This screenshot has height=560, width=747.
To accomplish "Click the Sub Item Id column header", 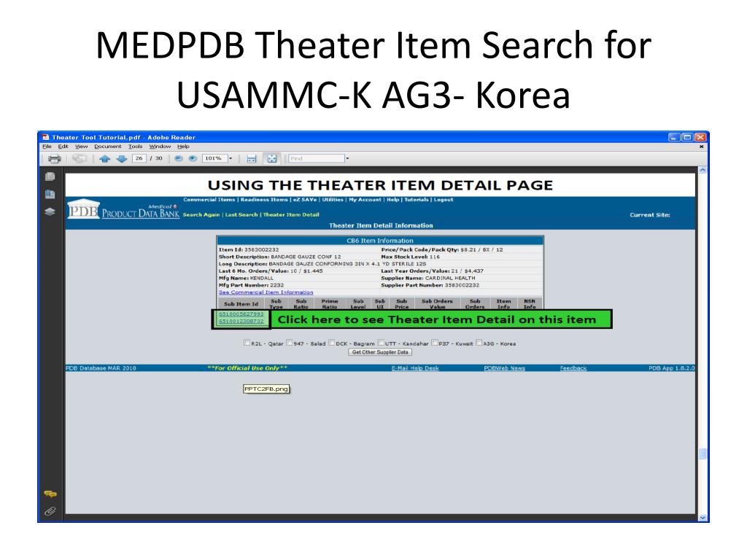I will tap(241, 304).
